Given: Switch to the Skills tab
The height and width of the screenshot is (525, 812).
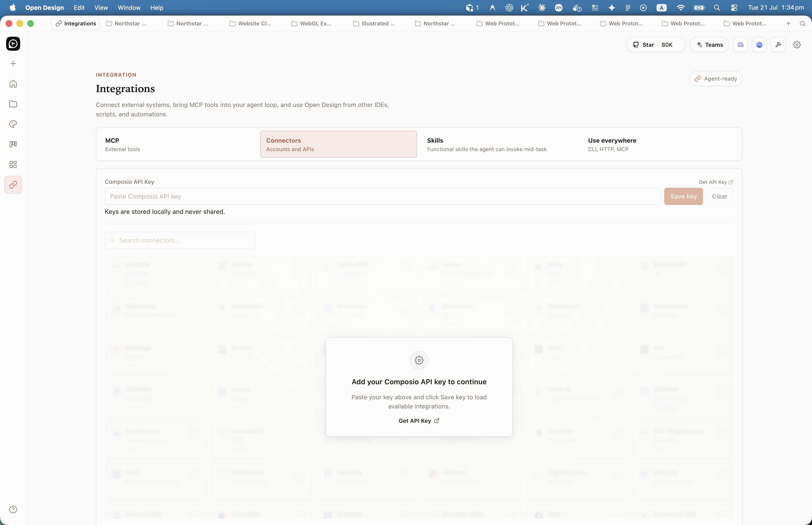Looking at the screenshot, I should 500,145.
